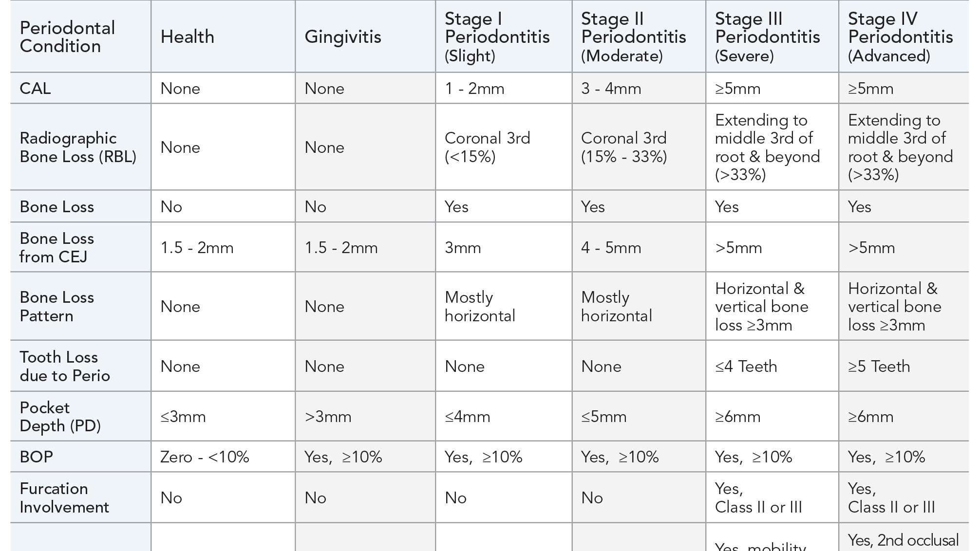
Task: Click the Stage I Periodontitis (Slight) header
Action: 497,37
